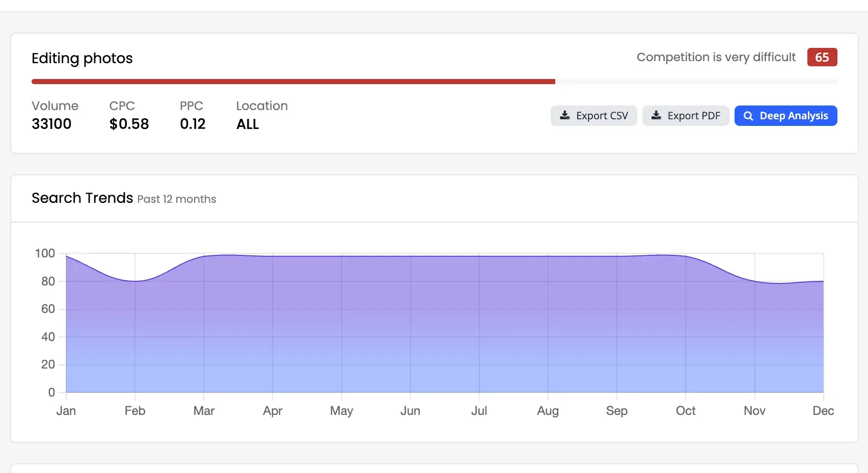Image resolution: width=868 pixels, height=473 pixels.
Task: Click the Competition is very difficult label
Action: tap(716, 57)
